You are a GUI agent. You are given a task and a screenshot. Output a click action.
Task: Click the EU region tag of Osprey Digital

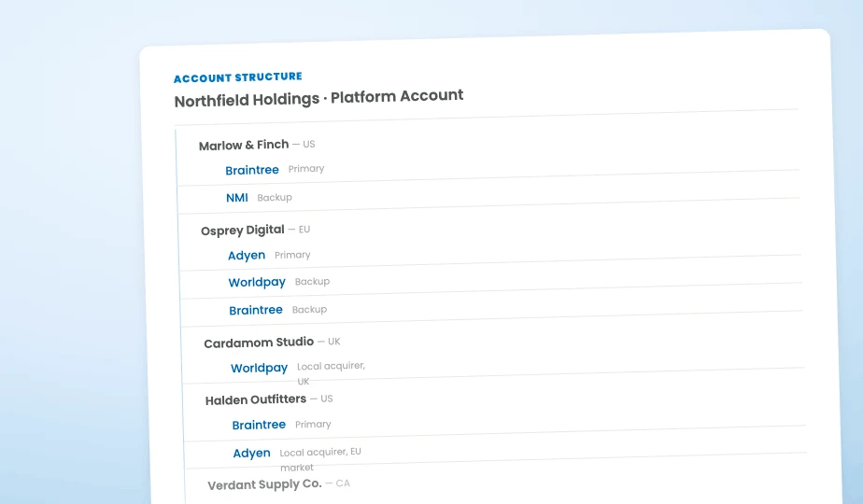pos(304,230)
